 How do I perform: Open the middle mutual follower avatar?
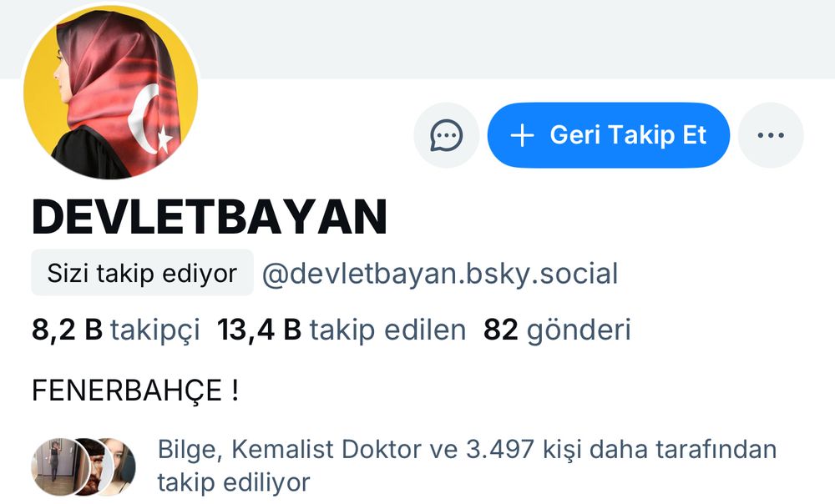[x=90, y=466]
